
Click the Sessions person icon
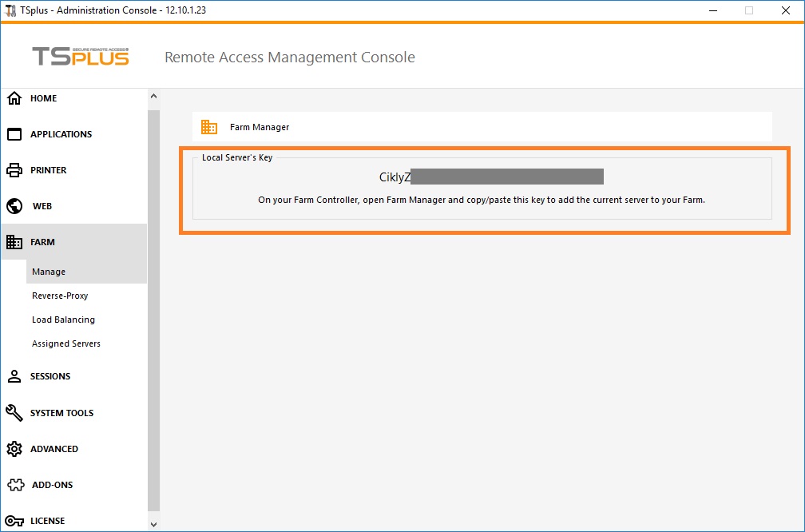click(14, 376)
